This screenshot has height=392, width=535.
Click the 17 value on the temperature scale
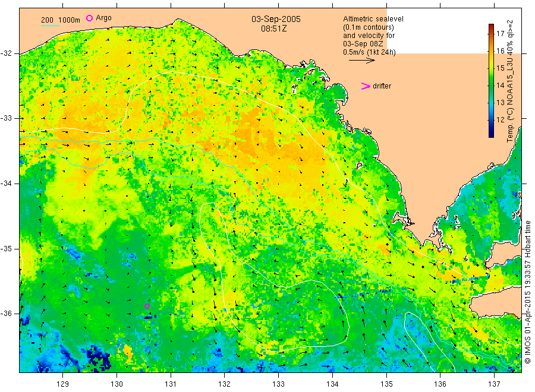coord(500,33)
